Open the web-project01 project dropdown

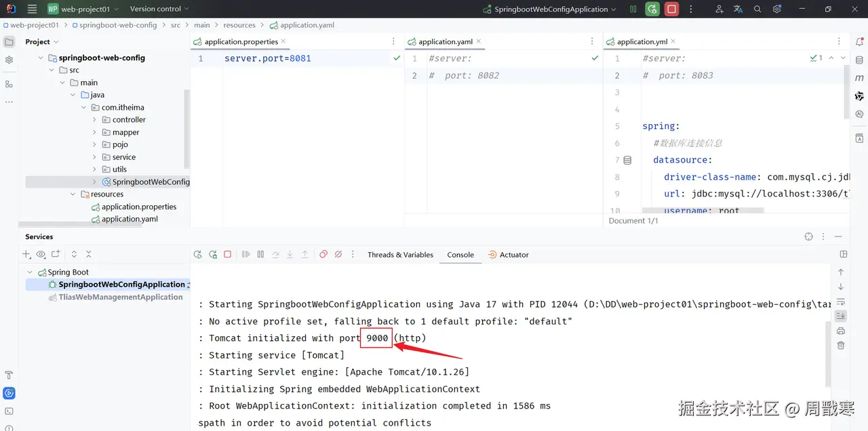click(83, 9)
